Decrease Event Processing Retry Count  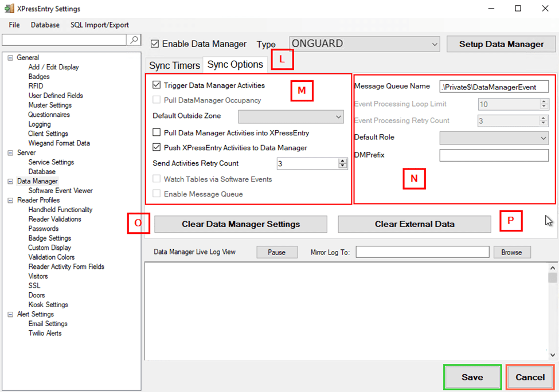coord(544,123)
